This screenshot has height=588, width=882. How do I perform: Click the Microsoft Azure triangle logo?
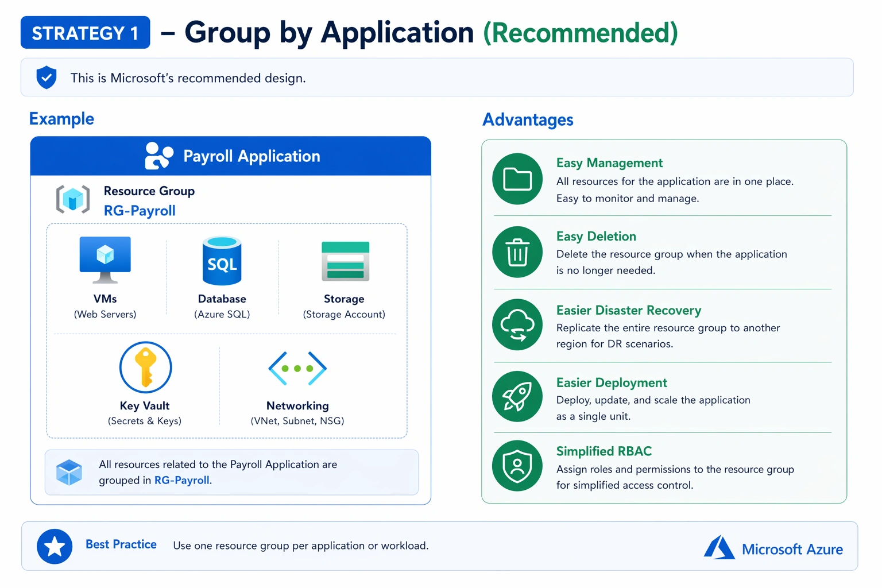click(x=719, y=548)
